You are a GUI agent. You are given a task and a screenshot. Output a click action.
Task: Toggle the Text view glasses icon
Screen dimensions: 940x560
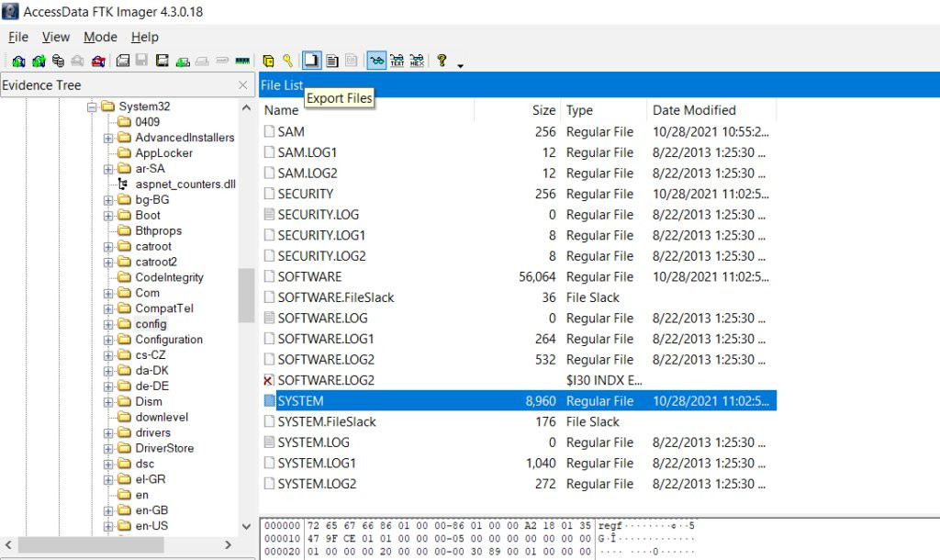pyautogui.click(x=397, y=61)
